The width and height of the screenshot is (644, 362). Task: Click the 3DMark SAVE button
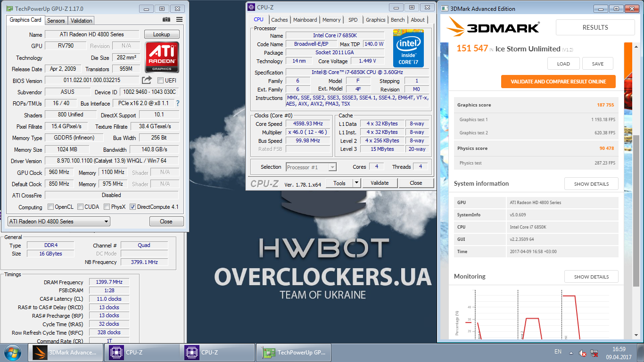[x=598, y=64]
